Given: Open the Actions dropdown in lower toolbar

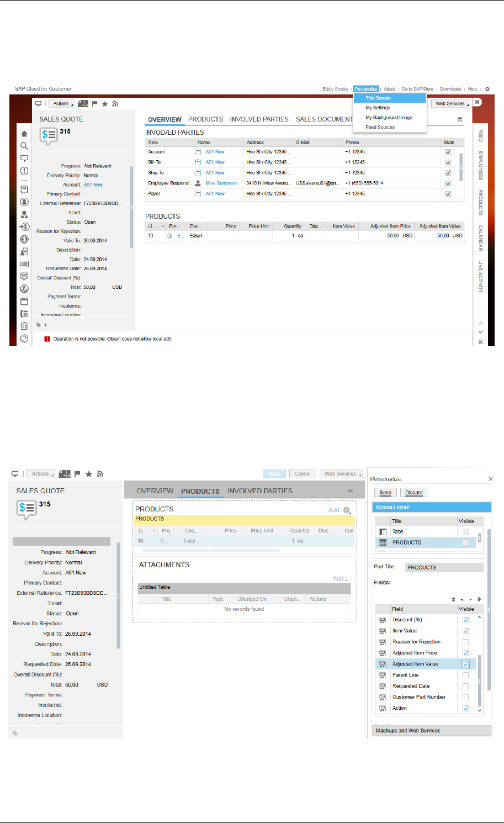Looking at the screenshot, I should pos(41,474).
